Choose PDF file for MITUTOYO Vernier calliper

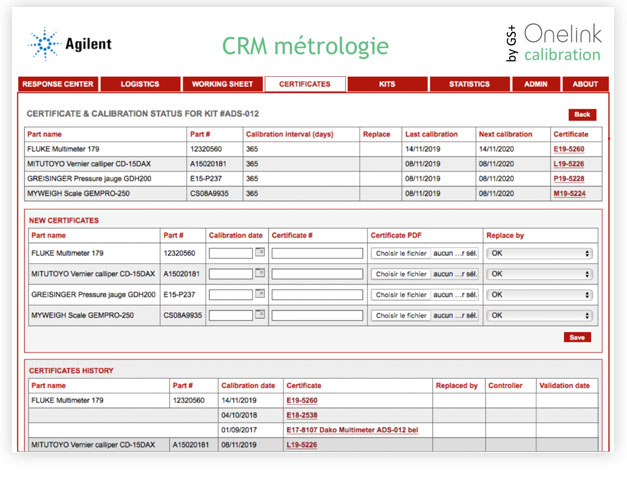tap(401, 274)
